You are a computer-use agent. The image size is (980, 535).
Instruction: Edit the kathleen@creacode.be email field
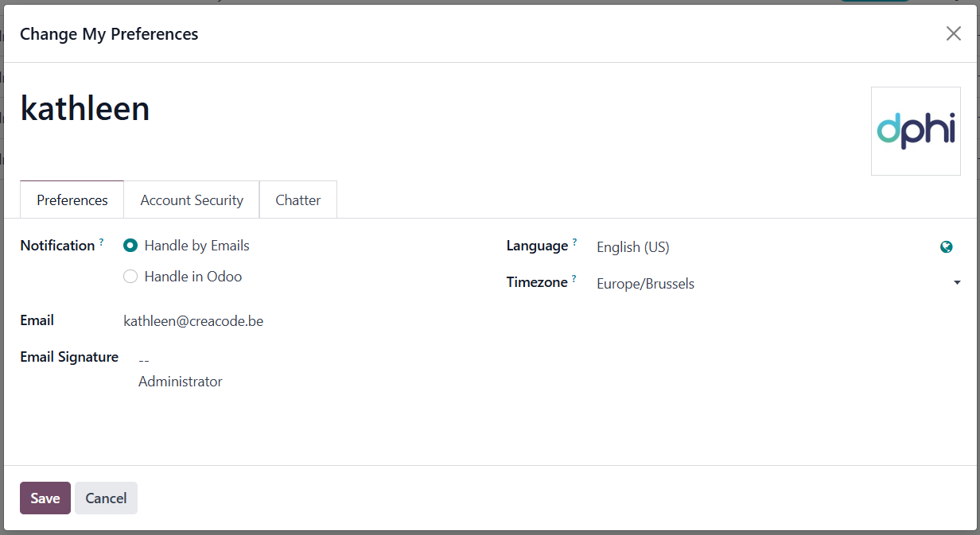(x=193, y=320)
